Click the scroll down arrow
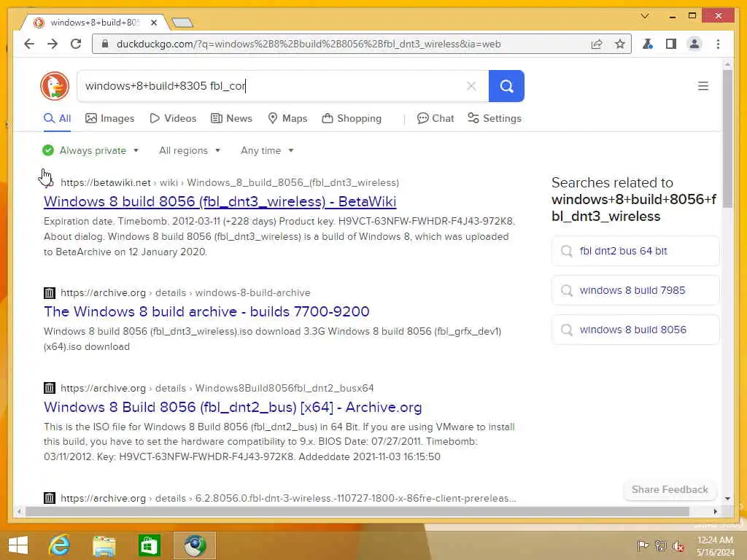 (727, 499)
